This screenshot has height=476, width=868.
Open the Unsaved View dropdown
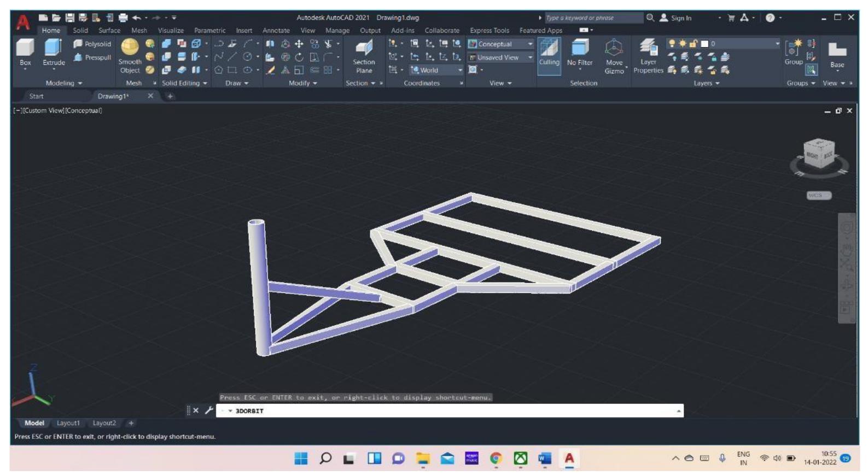coord(500,57)
